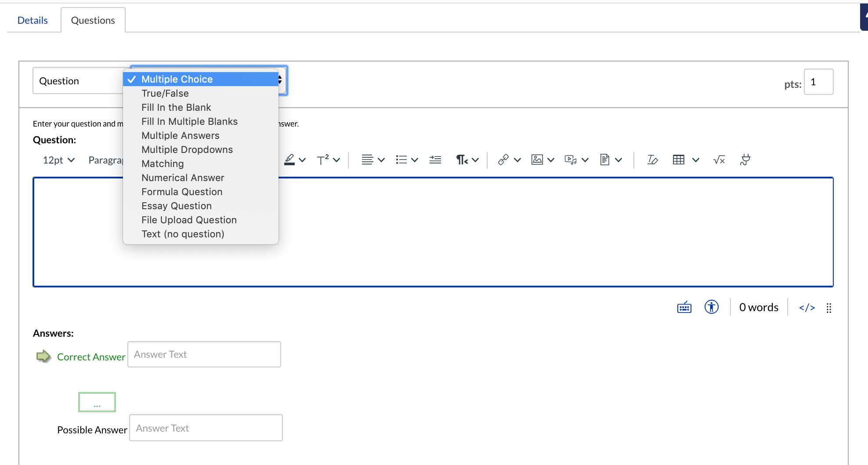Click the text direction pilcrow icon
The width and height of the screenshot is (868, 465).
pyautogui.click(x=462, y=160)
